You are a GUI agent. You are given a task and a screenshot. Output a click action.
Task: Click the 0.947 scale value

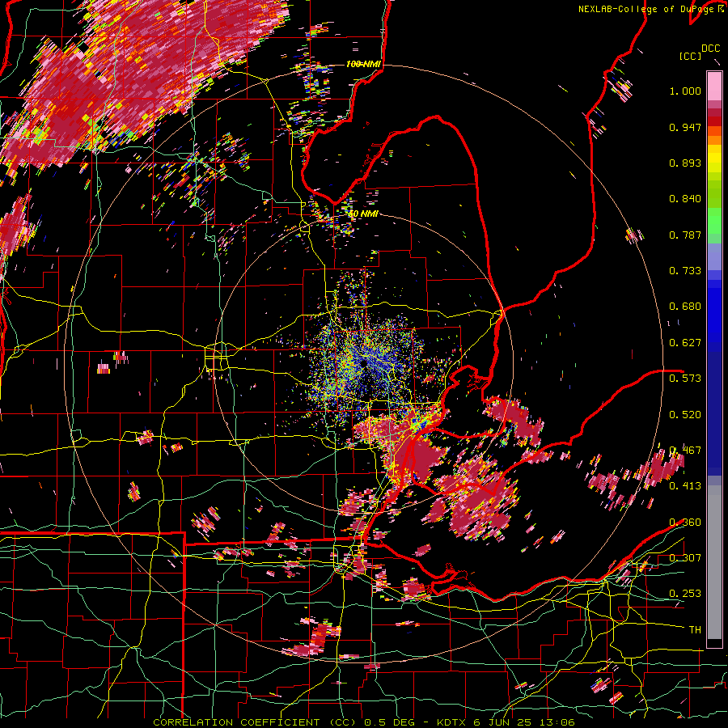coord(685,127)
